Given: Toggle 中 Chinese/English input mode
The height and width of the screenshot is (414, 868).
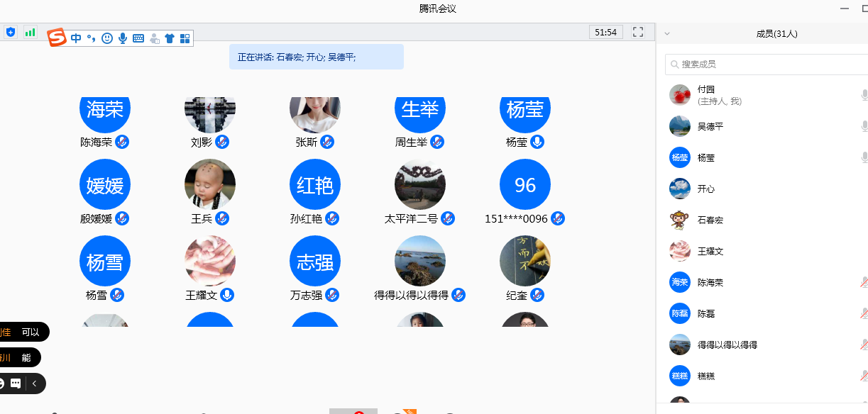Looking at the screenshot, I should [76, 38].
